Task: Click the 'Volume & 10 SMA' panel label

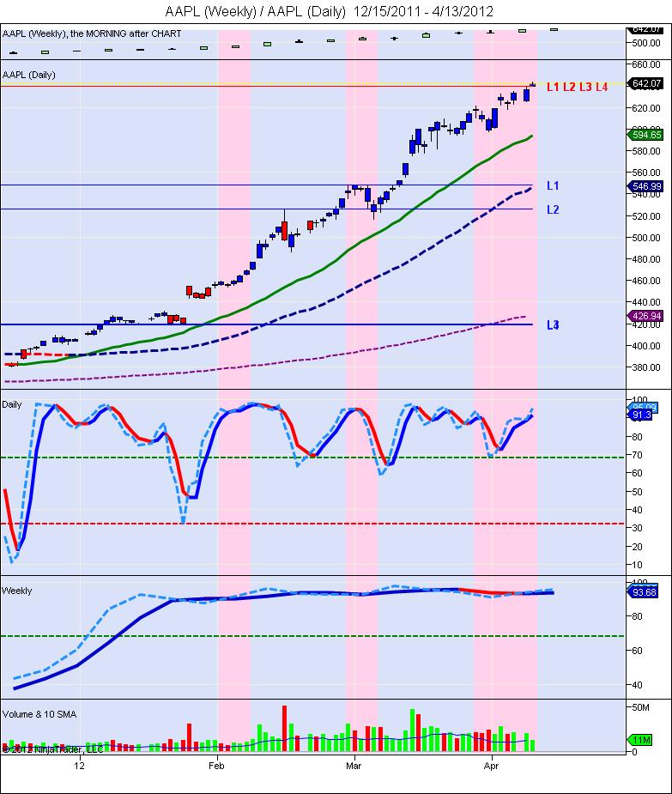Action: [39, 714]
